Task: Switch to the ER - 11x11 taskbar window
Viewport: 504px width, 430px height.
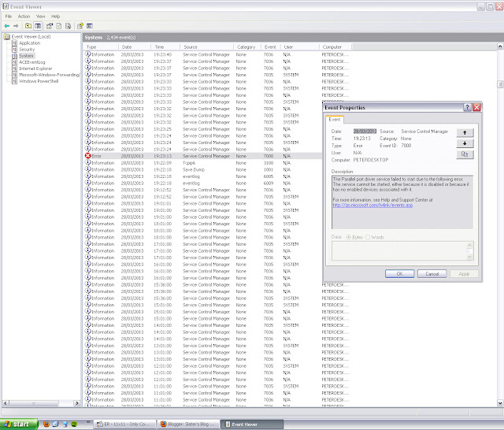Action: (125, 424)
